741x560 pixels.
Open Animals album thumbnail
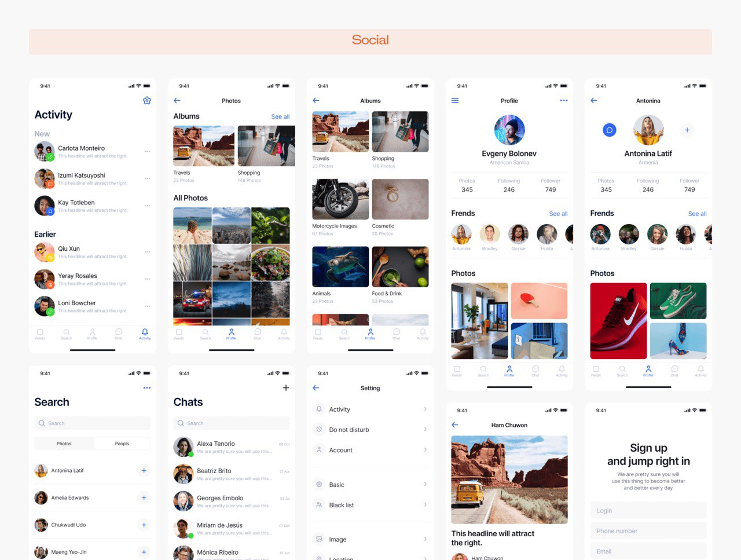(340, 266)
